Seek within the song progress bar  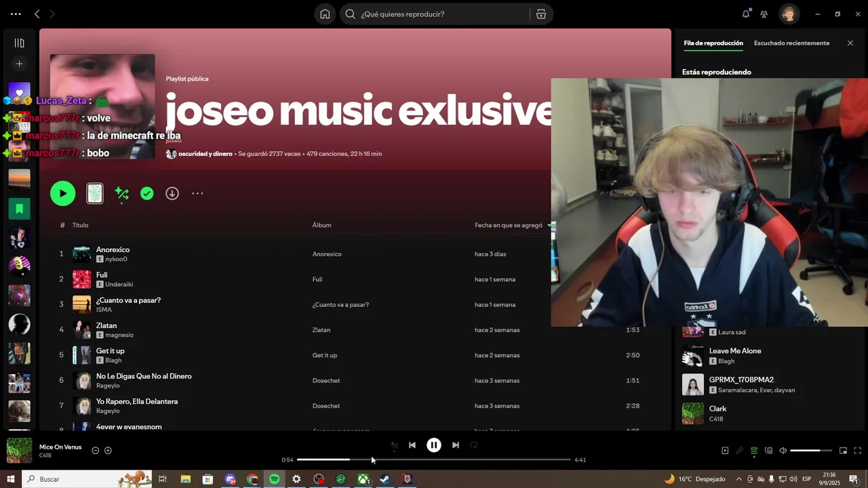434,460
